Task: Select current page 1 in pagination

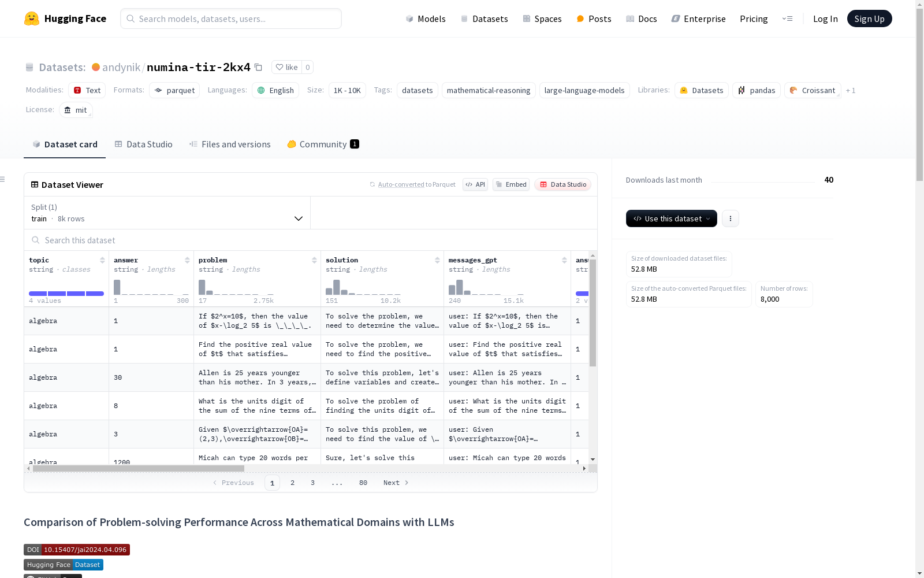Action: pyautogui.click(x=272, y=483)
